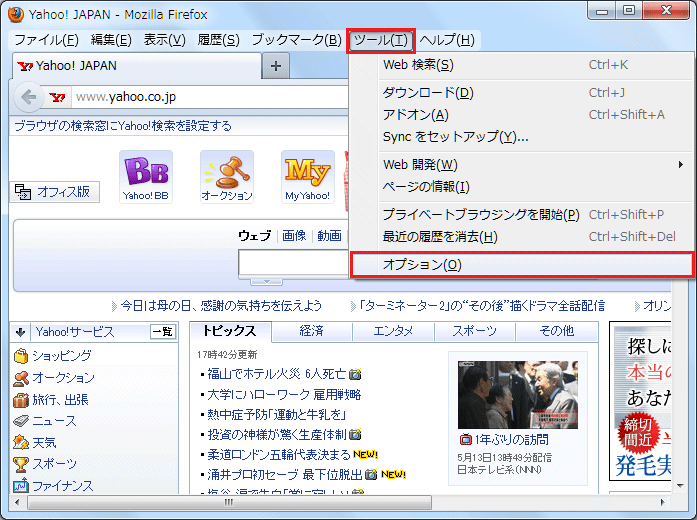Click the ツール(T) menu
The height and width of the screenshot is (520, 697).
click(381, 40)
